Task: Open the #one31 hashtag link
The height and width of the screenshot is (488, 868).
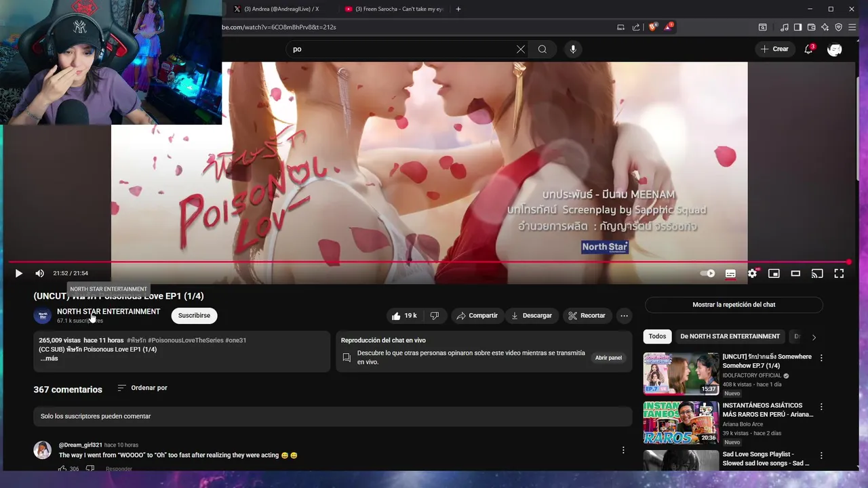Action: click(235, 340)
